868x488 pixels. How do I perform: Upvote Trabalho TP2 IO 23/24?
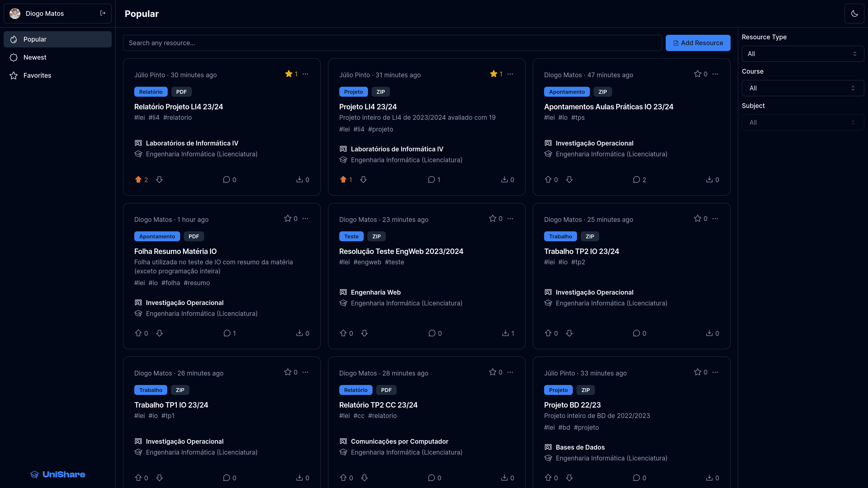click(x=548, y=333)
